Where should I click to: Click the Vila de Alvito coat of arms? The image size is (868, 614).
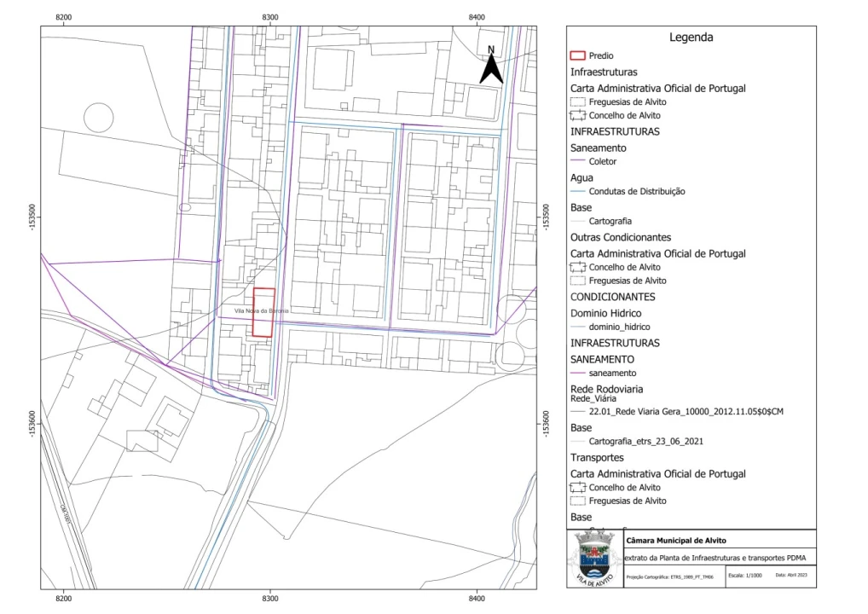pos(594,558)
